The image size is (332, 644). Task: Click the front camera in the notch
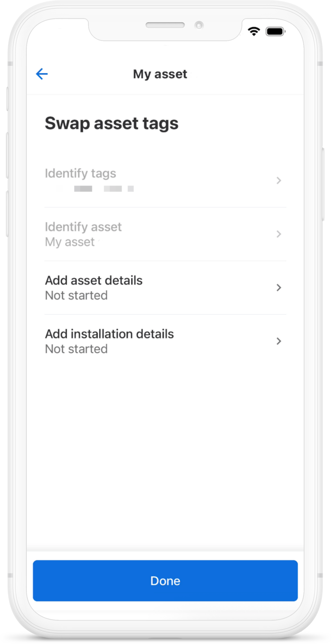tap(199, 25)
